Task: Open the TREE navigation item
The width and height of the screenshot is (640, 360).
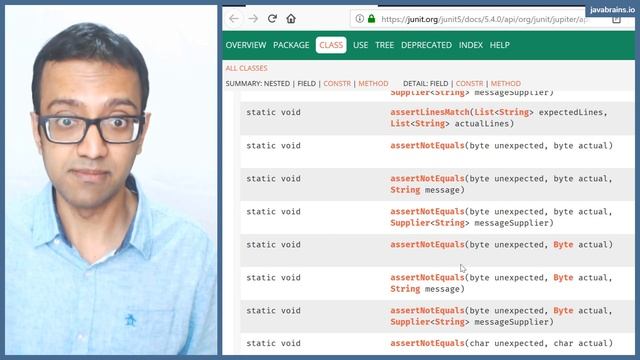Action: (x=384, y=45)
